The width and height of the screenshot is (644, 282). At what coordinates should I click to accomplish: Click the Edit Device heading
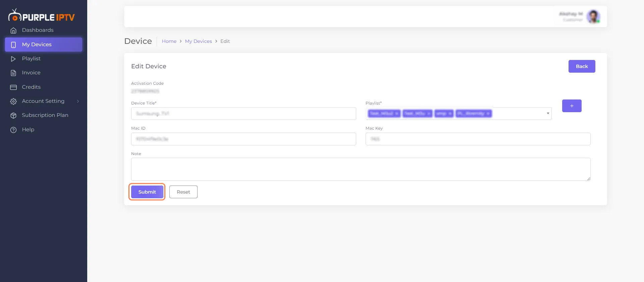click(x=149, y=66)
